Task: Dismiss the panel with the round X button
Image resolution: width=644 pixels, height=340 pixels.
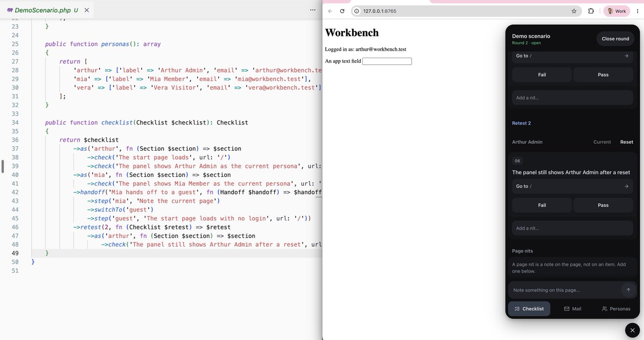Action: tap(632, 330)
